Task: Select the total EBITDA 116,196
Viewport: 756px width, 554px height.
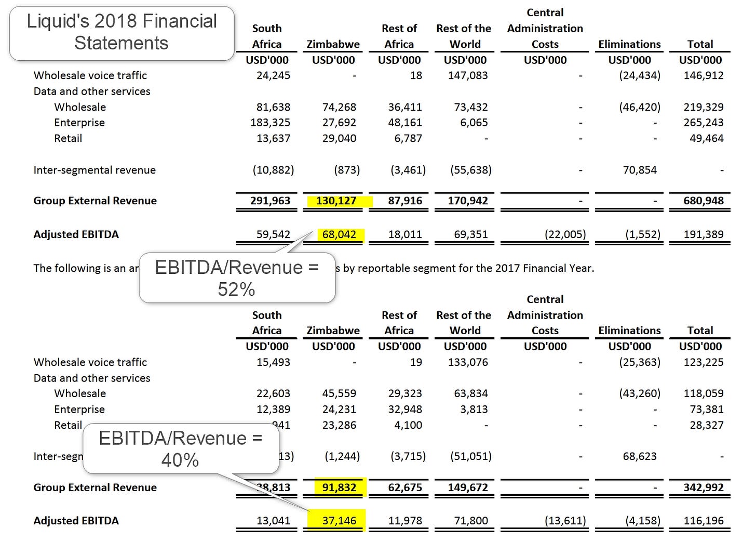Action: 704,521
